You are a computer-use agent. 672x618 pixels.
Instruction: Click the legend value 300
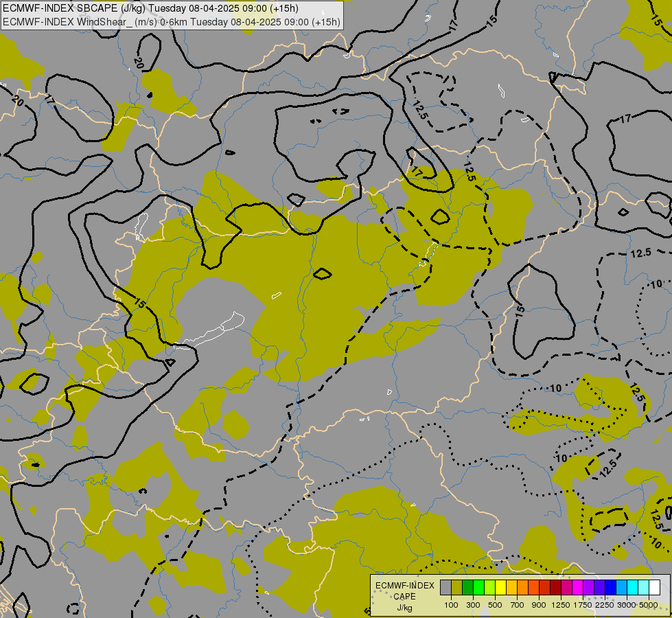(473, 605)
